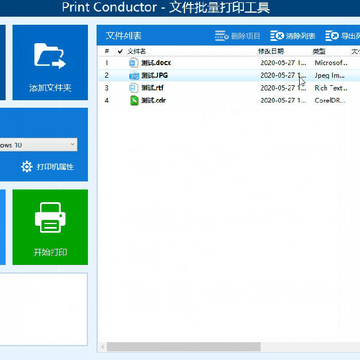Click the Jpeg Im... type cell
Screen dimensions: 360x360
(329, 75)
